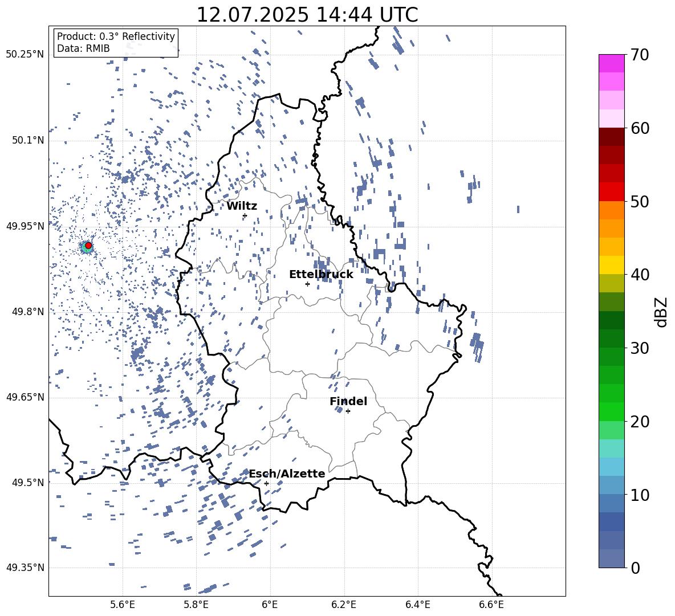Click the 20 colorbar tick label

coord(640,421)
